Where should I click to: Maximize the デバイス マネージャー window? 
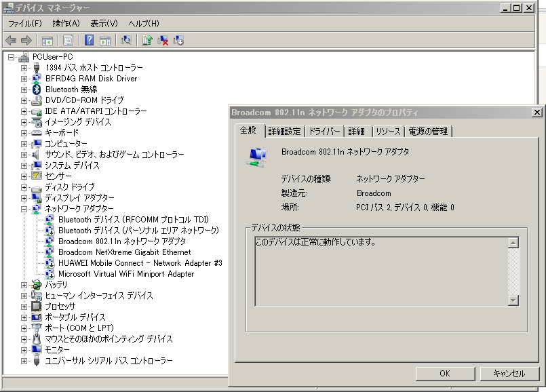pos(517,7)
